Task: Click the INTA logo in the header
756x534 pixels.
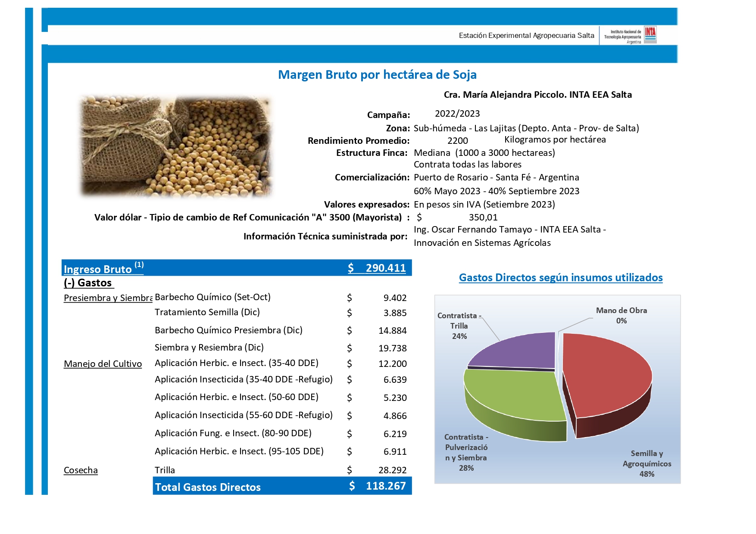Action: [x=650, y=35]
